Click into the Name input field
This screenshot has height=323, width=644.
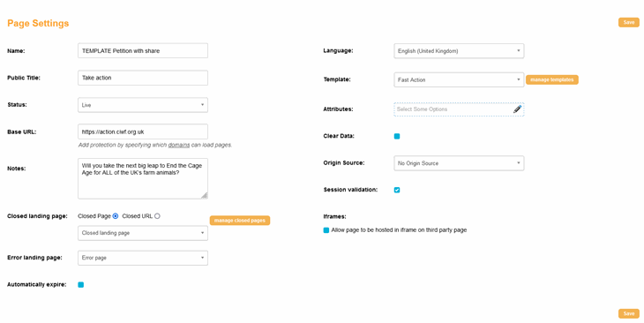pos(143,51)
